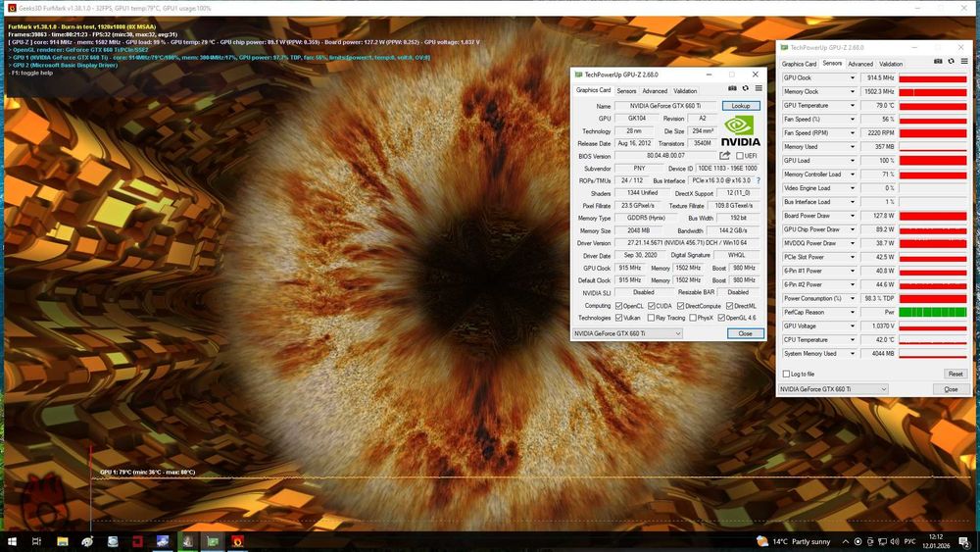This screenshot has height=552, width=980.
Task: Click BIOS Version field 80.04.4B.00.07
Action: tap(665, 156)
